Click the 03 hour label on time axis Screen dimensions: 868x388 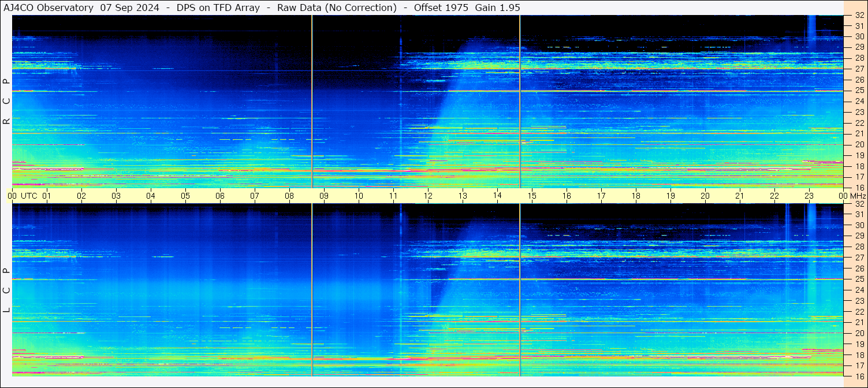tap(116, 196)
